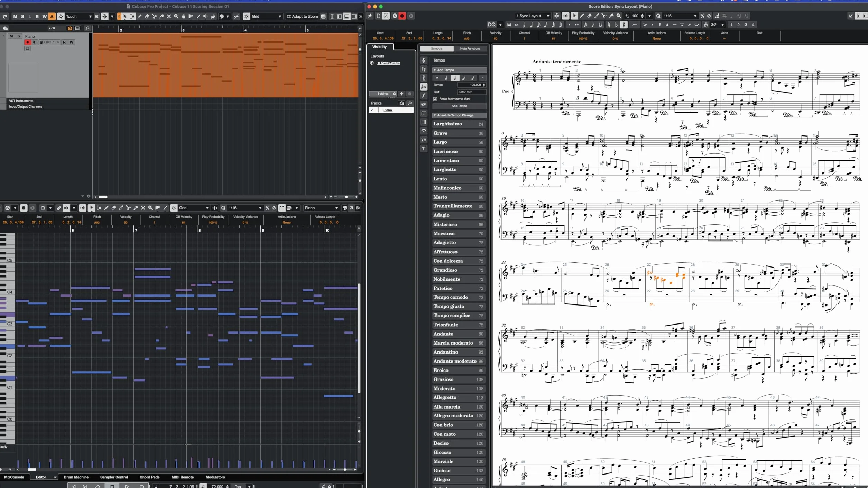This screenshot has height=488, width=868.
Task: Open the Grid snap type dropdown in project toolbar
Action: pyautogui.click(x=266, y=16)
